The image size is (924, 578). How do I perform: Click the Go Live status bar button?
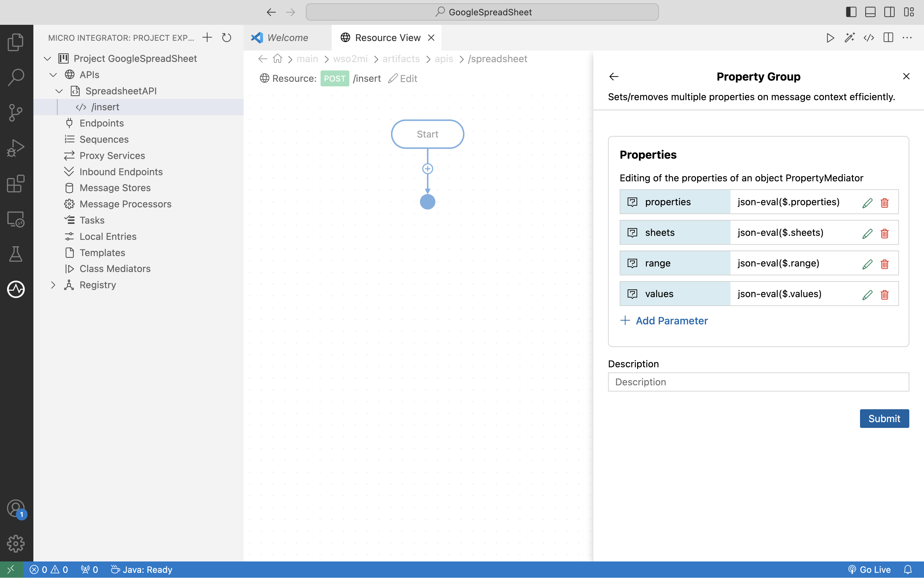(x=869, y=570)
